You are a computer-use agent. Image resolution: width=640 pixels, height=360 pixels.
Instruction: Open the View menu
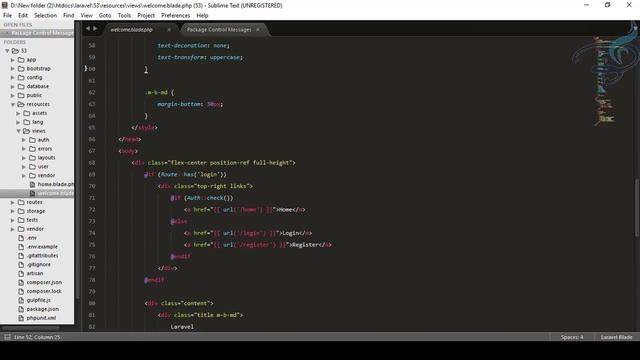(86, 16)
